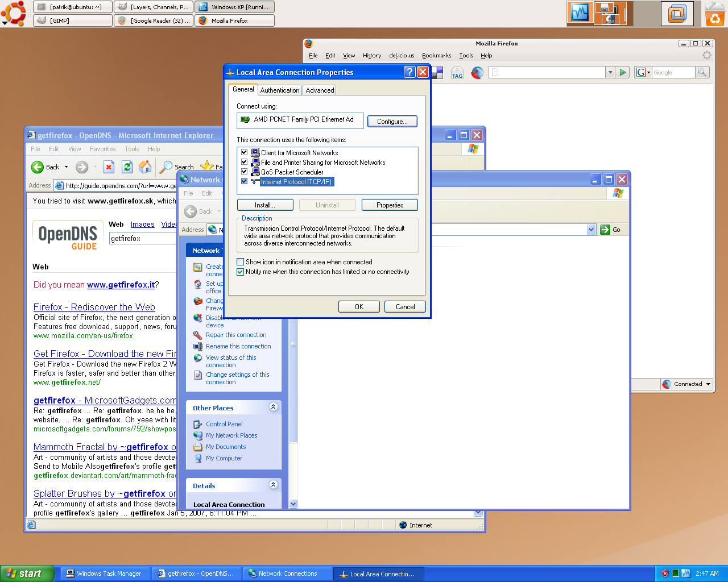Viewport: 728px width, 582px height.
Task: Click the Back arrow in Internet Explorer
Action: [38, 167]
